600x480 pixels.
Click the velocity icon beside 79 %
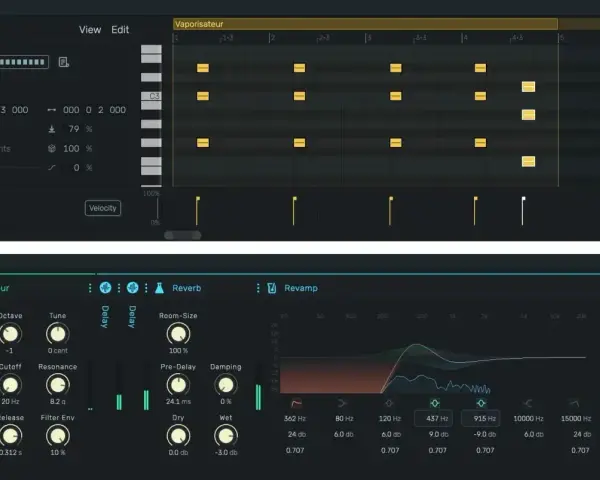(x=52, y=129)
